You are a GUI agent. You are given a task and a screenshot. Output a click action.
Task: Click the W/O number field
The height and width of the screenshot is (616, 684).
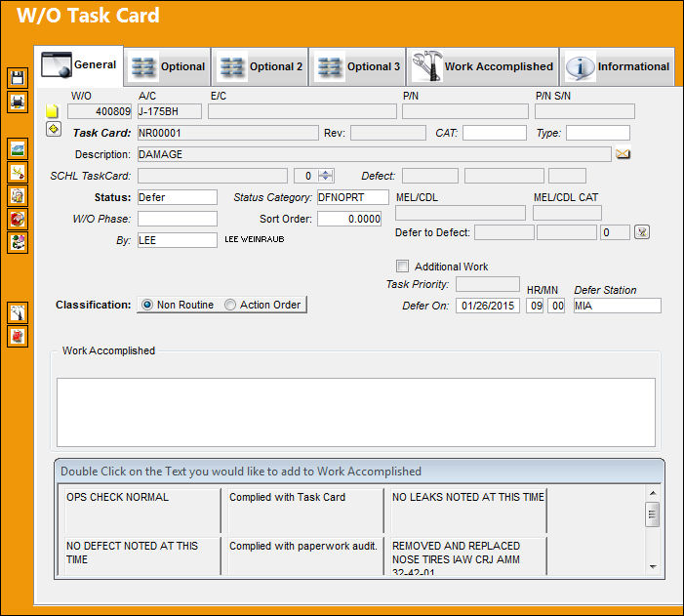(100, 111)
